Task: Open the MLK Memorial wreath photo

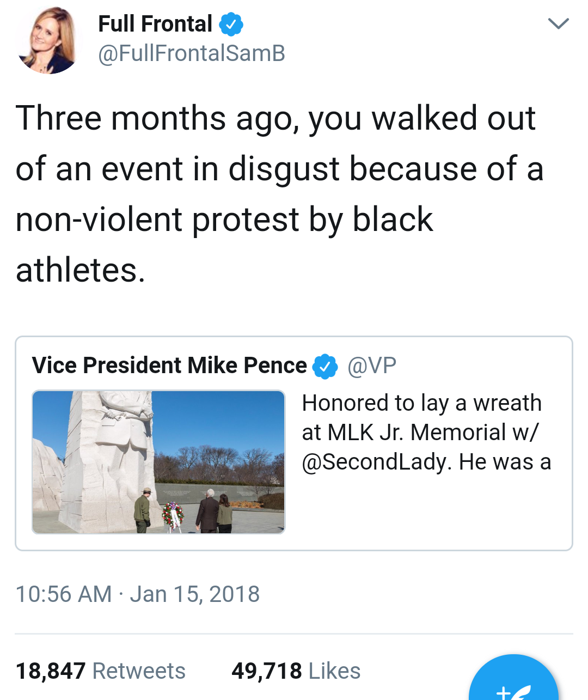Action: point(158,462)
